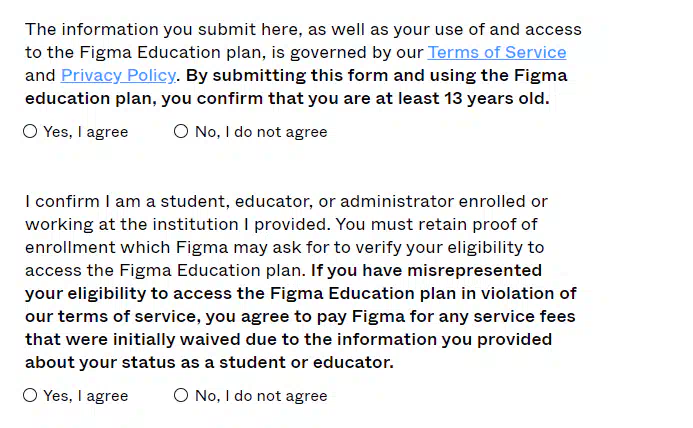Click "No, I do not agree" label below 13 years statement
Image resolution: width=693 pixels, height=428 pixels.
pyautogui.click(x=261, y=132)
